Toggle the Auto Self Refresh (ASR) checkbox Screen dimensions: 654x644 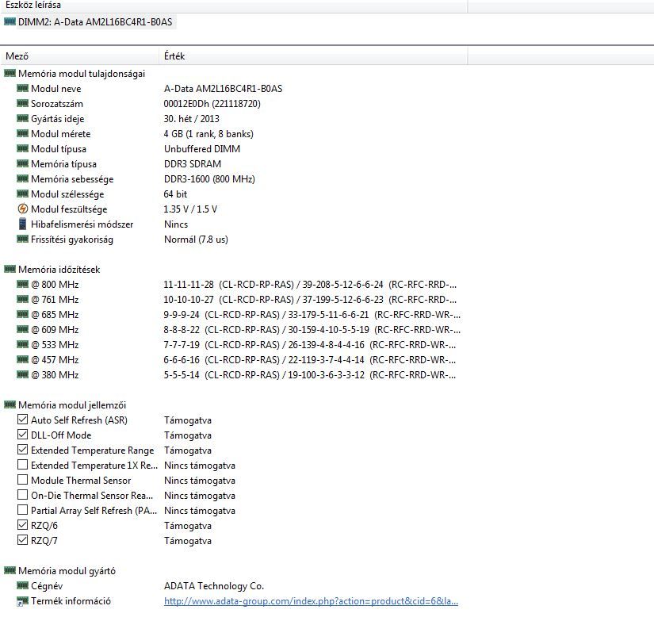(22, 420)
